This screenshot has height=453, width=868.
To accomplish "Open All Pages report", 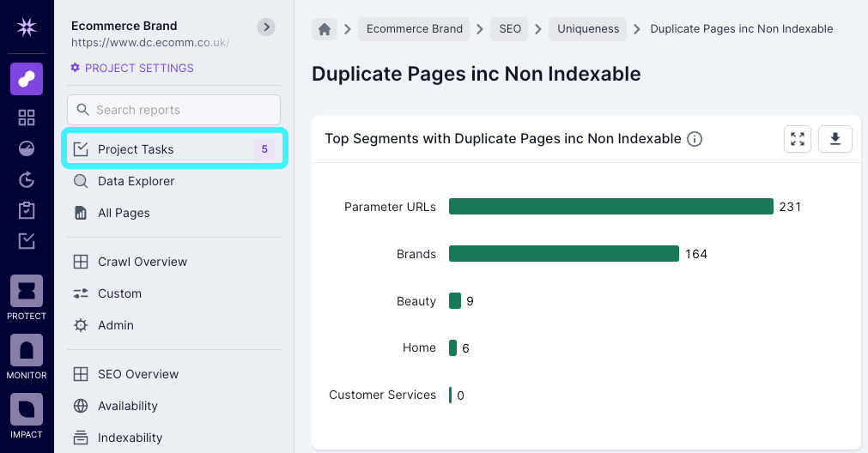I will coord(173,213).
